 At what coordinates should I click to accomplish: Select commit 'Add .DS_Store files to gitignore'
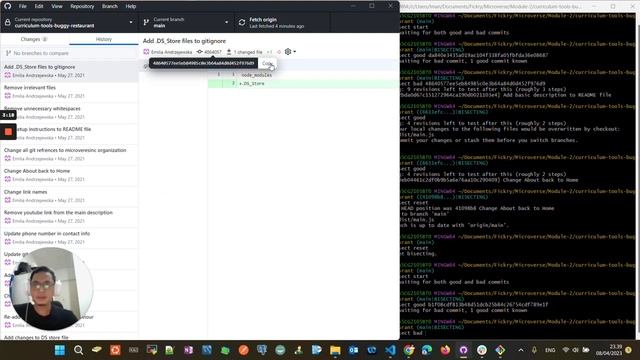(x=69, y=71)
